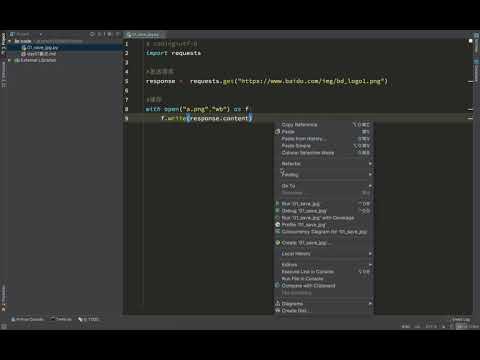Click the Diagrams icon in menu

coord(277,304)
